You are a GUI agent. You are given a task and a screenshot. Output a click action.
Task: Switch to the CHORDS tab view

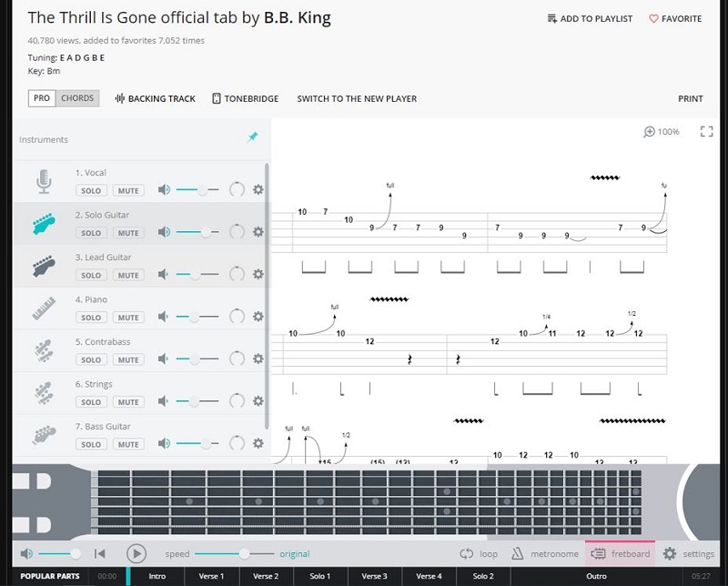tap(77, 98)
